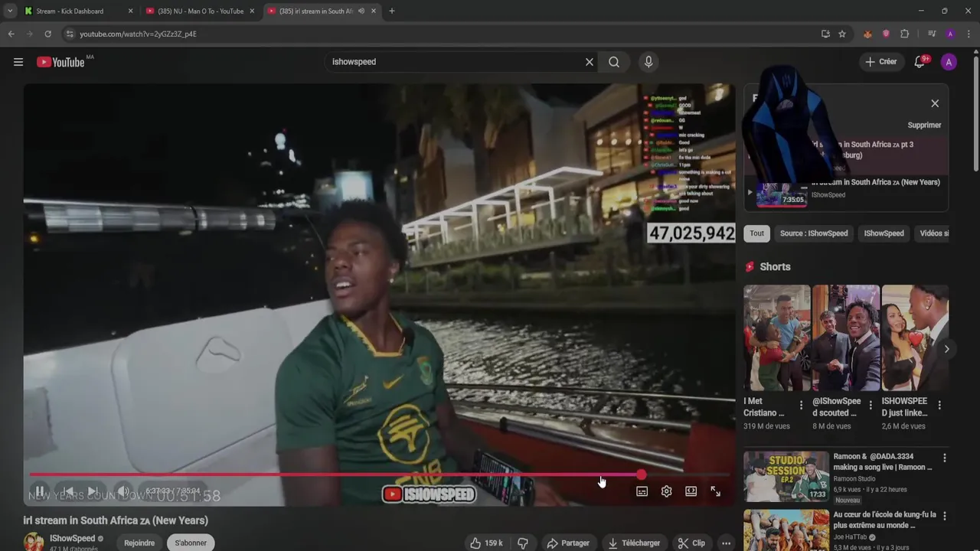Viewport: 980px width, 551px height.
Task: Open options for Ramoon & @DADA.3334 video
Action: point(944,458)
